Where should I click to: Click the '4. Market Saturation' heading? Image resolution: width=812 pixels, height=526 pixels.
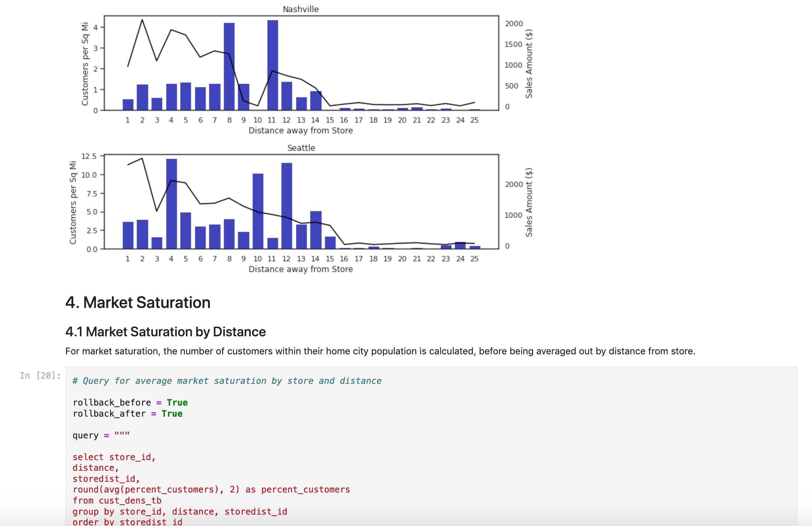[138, 303]
